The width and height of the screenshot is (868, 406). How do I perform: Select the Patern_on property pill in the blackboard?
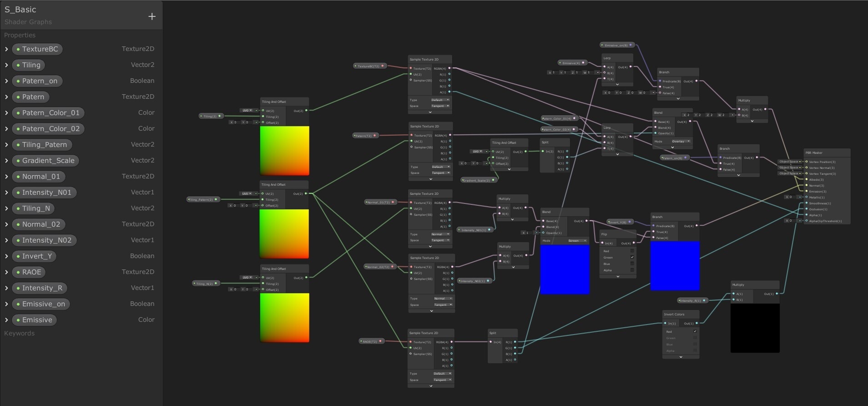tap(37, 81)
